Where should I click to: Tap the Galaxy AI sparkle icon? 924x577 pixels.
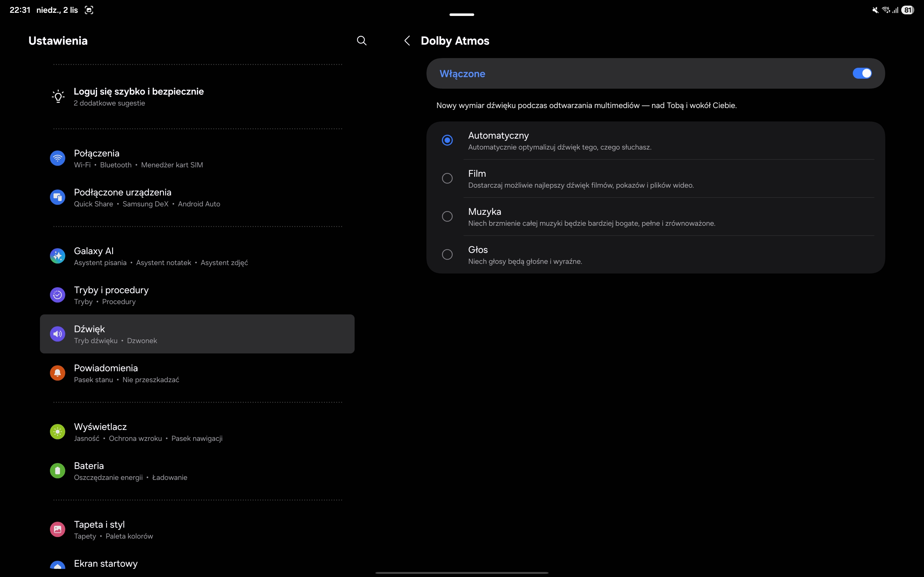point(58,256)
